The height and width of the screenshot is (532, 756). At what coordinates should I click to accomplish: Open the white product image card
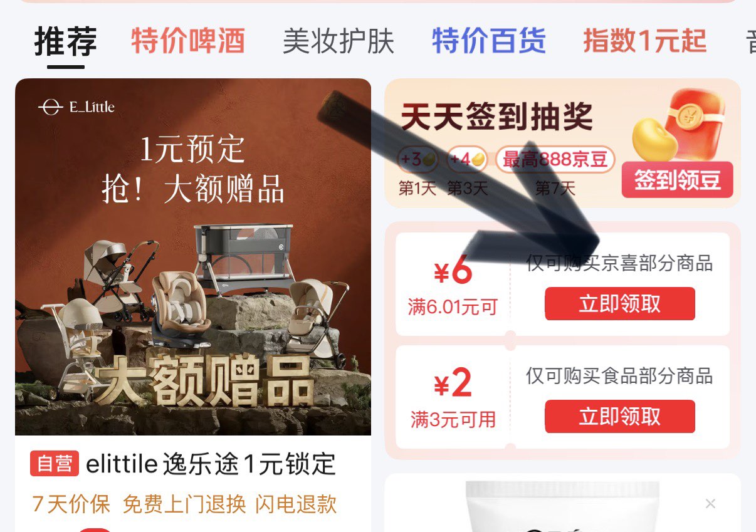click(562, 503)
